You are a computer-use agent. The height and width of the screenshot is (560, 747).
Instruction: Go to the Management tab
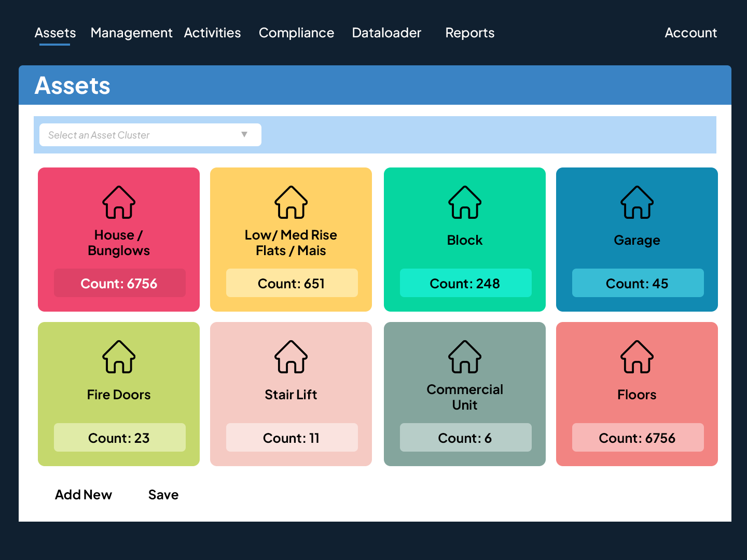tap(131, 33)
